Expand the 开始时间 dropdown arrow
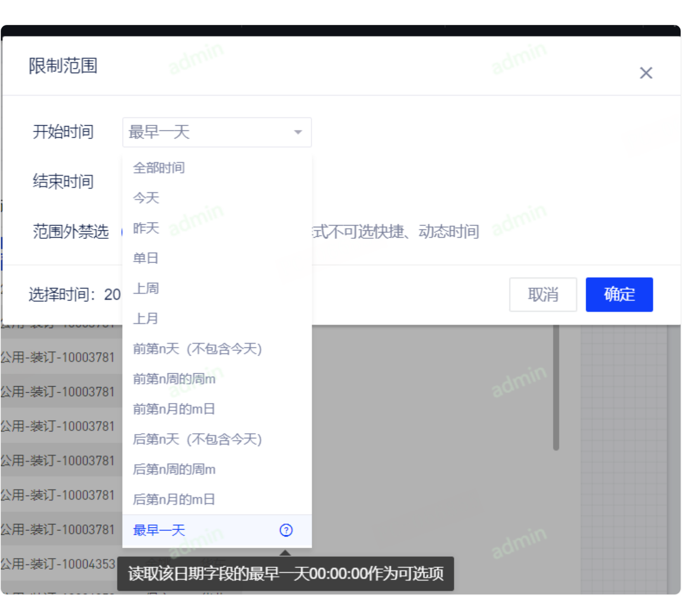The height and width of the screenshot is (616, 691). (298, 132)
